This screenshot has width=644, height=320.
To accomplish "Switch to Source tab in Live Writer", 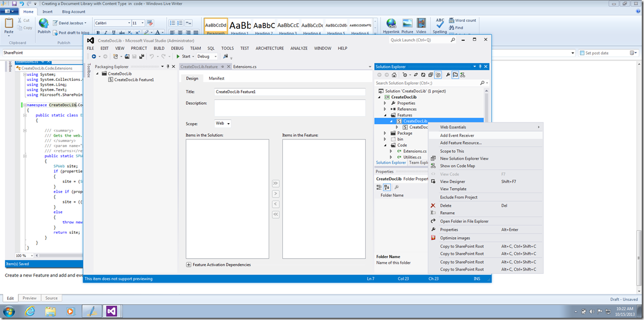I will [x=52, y=298].
